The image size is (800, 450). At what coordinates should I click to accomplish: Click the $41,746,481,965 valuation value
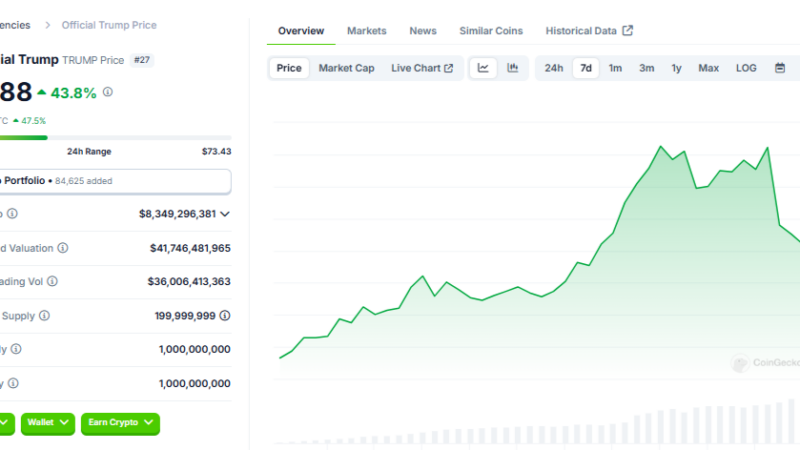click(190, 248)
